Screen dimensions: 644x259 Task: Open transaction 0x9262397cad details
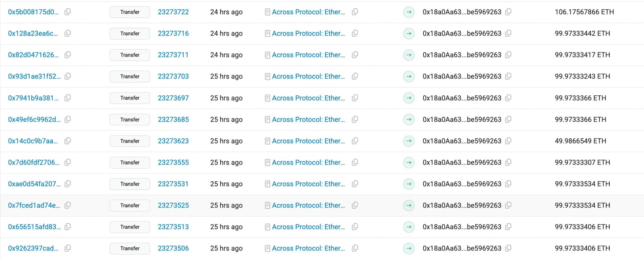point(33,249)
